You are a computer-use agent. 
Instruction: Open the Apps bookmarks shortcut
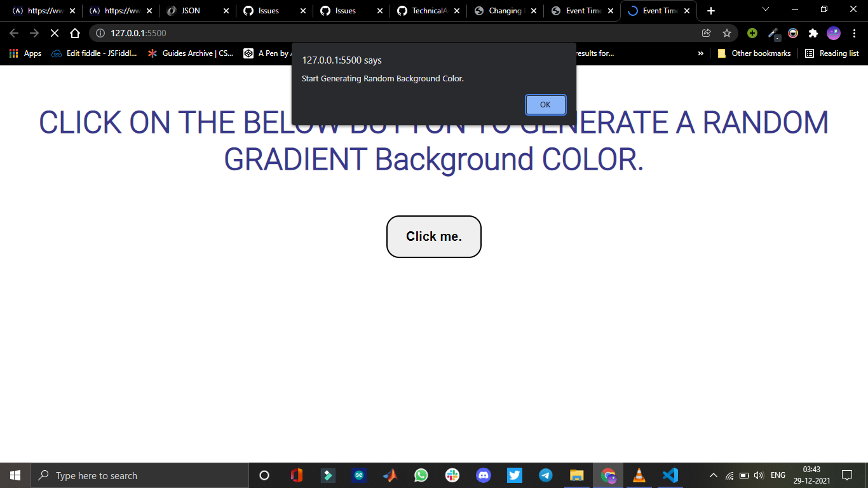(25, 53)
